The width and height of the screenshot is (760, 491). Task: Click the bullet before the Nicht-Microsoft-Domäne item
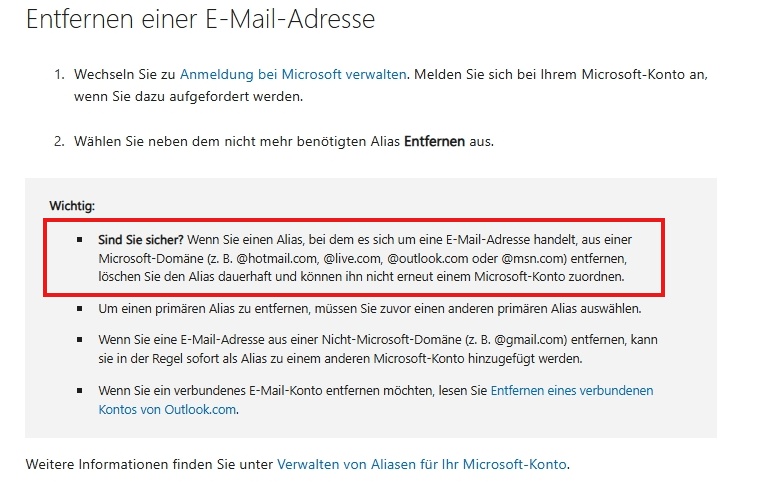79,339
